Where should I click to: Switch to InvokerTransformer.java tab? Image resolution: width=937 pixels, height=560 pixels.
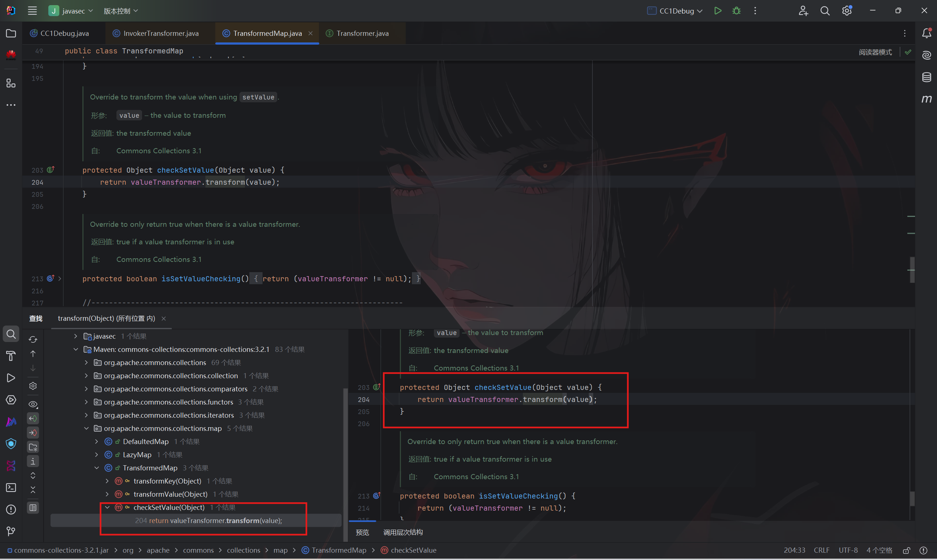pyautogui.click(x=160, y=33)
